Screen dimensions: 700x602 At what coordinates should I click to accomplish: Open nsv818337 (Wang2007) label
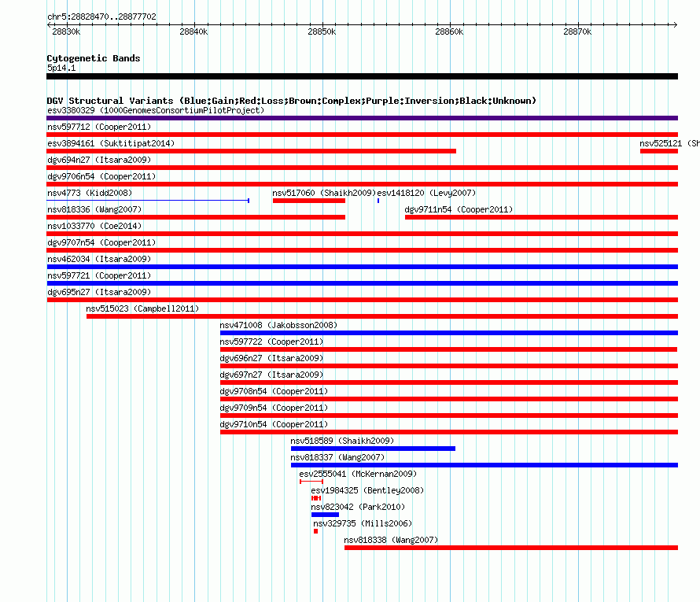[x=337, y=457]
